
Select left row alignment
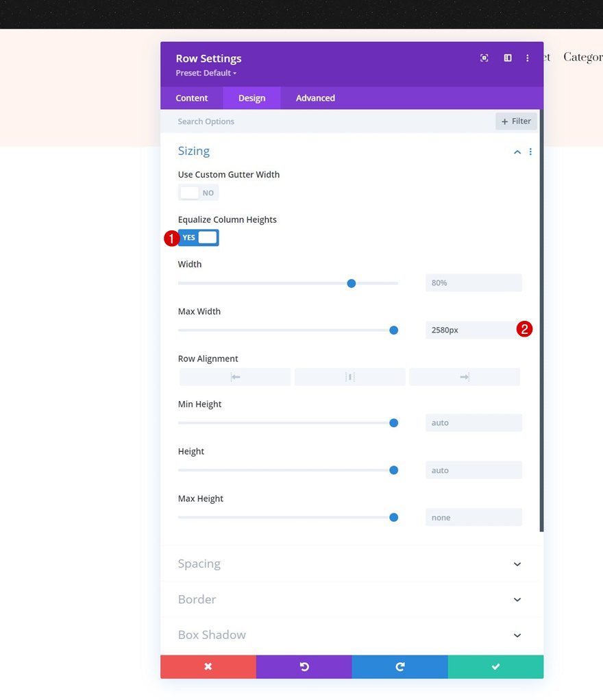point(234,376)
